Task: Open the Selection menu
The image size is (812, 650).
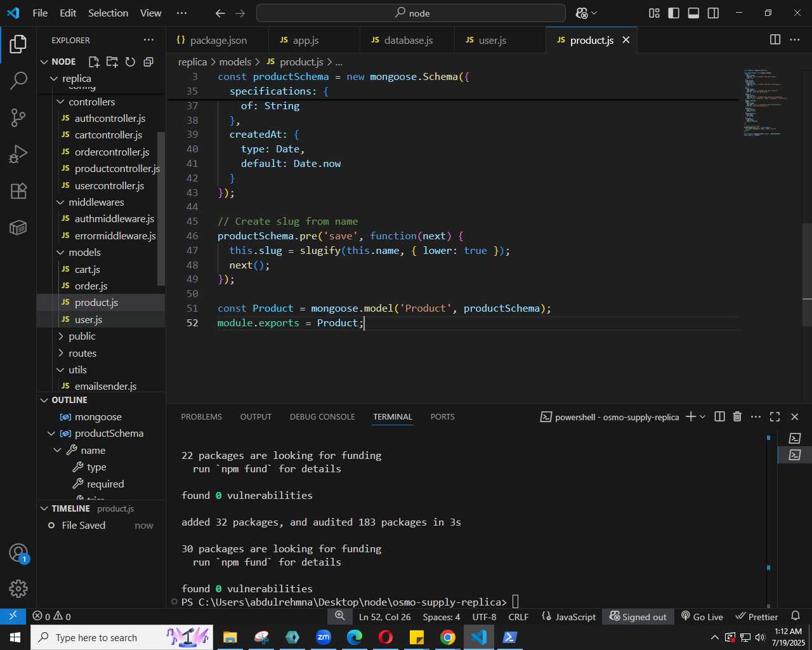Action: click(x=108, y=13)
